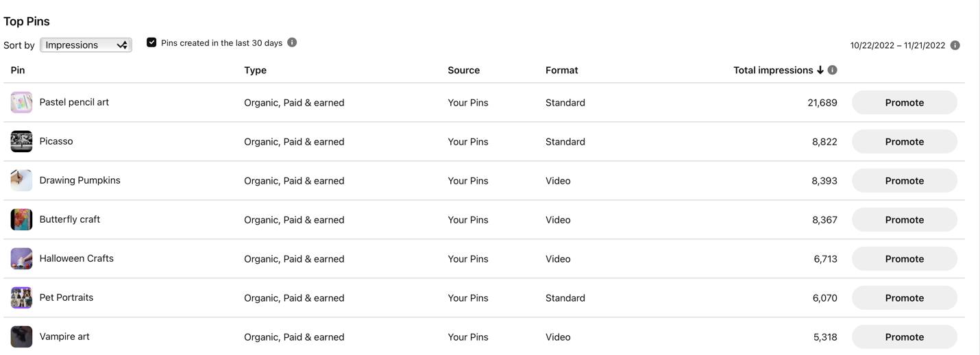This screenshot has width=980, height=355.
Task: Promote the Drawing Pumpkins pin
Action: tap(904, 181)
